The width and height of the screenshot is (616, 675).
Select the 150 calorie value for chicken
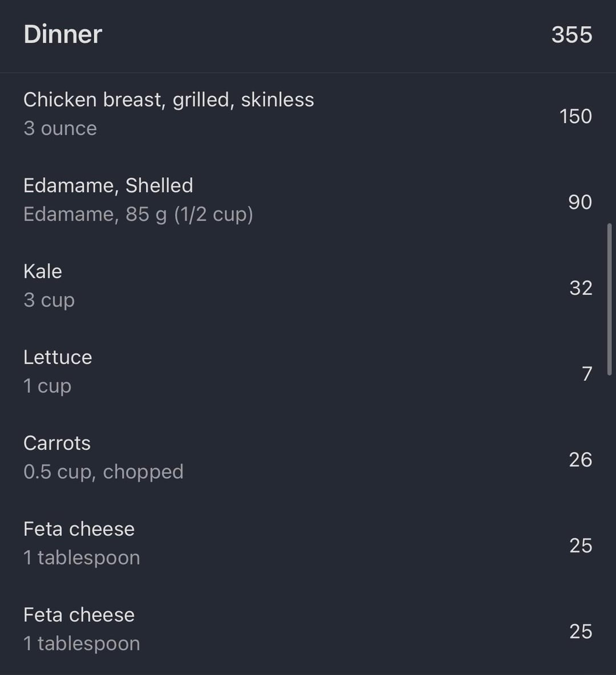point(576,116)
